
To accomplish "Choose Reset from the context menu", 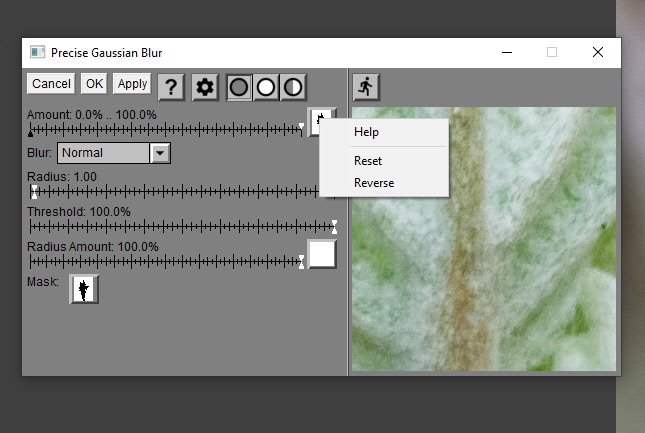I will click(368, 160).
